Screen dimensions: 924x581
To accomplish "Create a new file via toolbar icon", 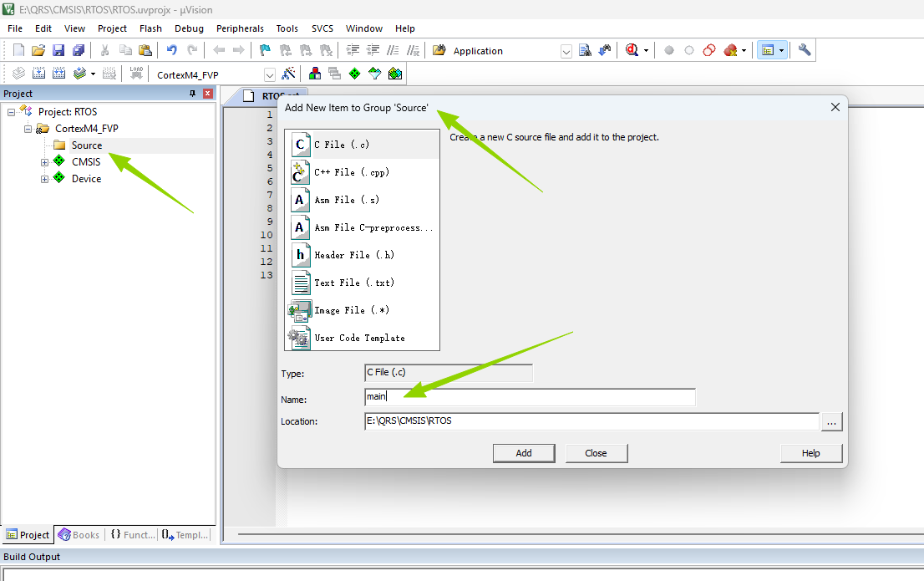I will [x=19, y=51].
